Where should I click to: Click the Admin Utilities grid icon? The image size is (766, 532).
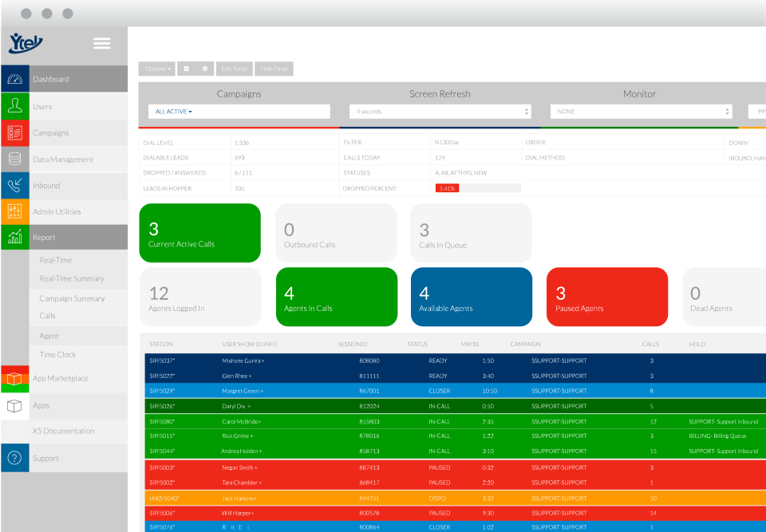(16, 211)
